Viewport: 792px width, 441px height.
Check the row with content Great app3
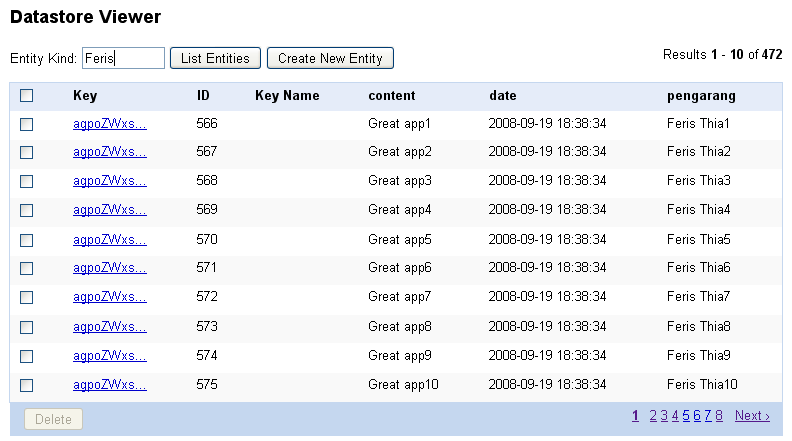pyautogui.click(x=27, y=182)
